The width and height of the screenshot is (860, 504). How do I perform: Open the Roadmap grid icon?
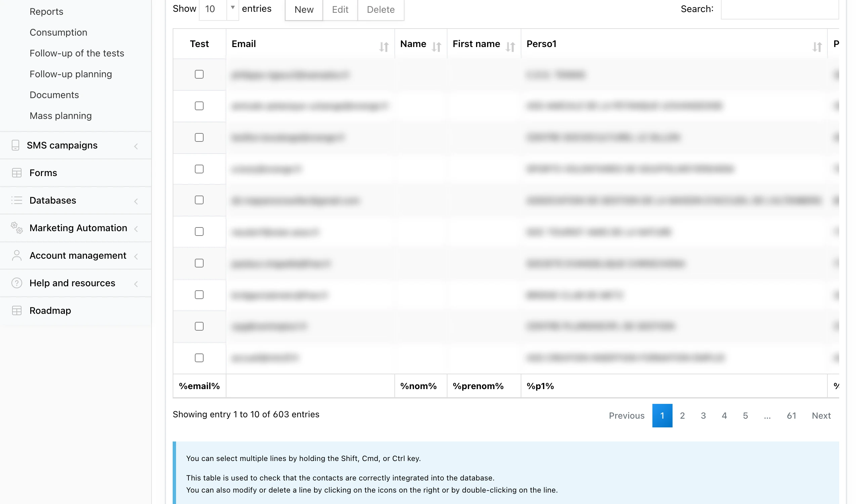[17, 310]
